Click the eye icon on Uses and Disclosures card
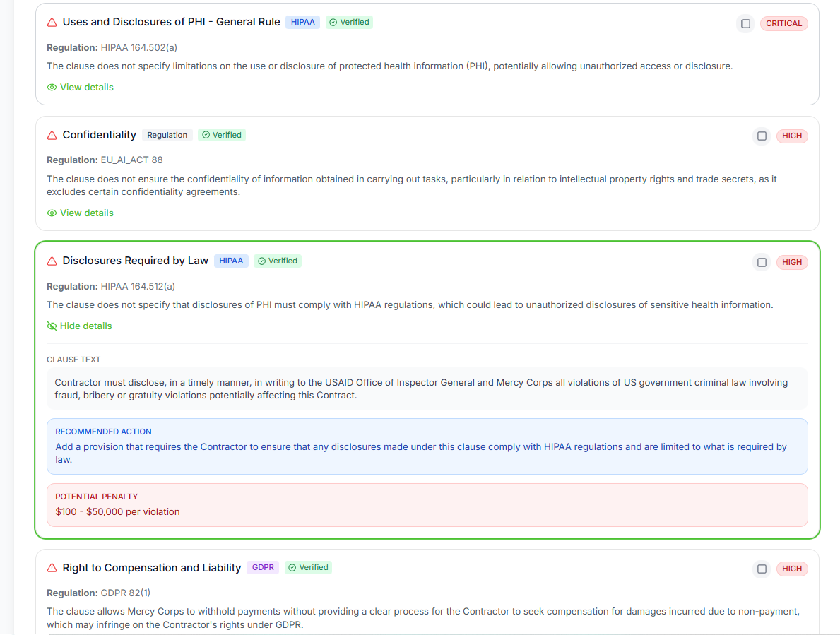Screen dimensions: 840x635 tap(52, 87)
